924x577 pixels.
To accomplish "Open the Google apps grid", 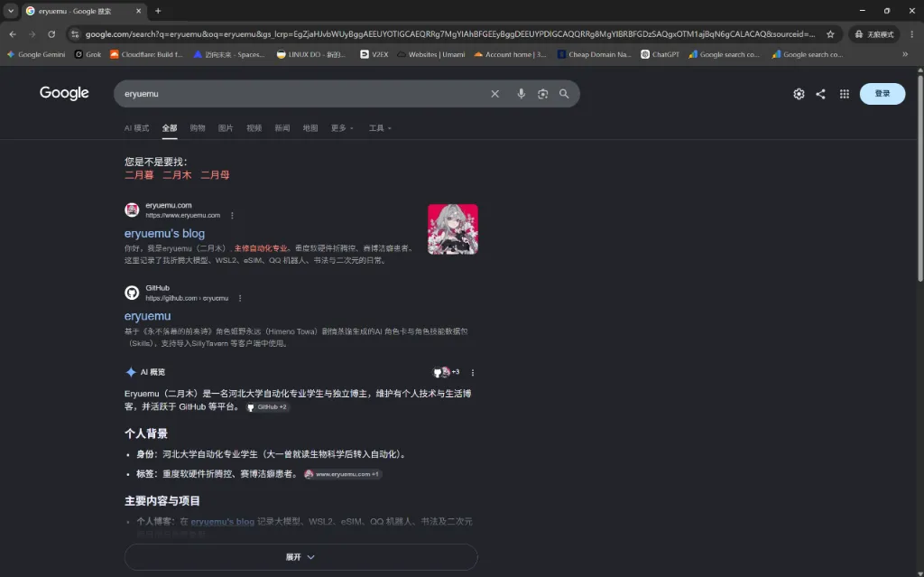I will [845, 94].
